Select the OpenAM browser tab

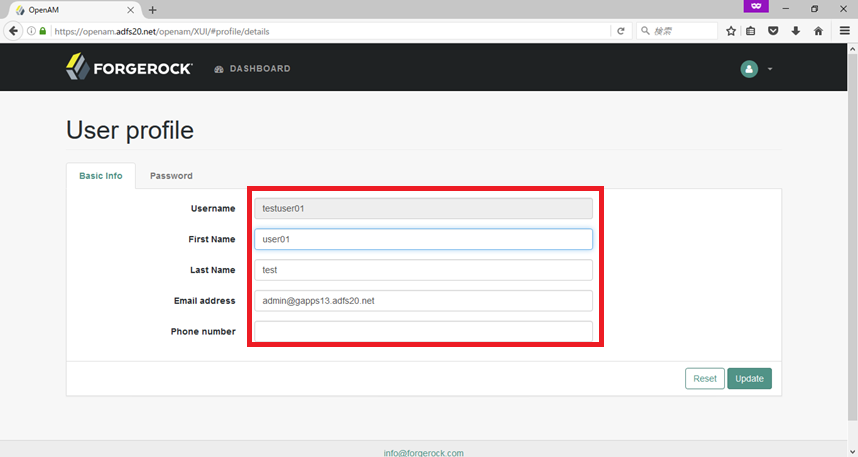click(75, 10)
